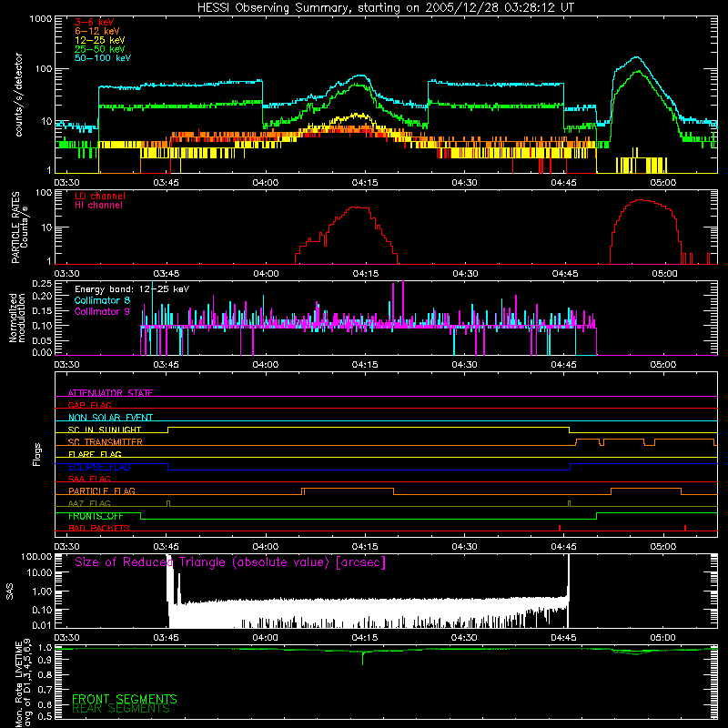Select the orange 6-12 keV legend label

97,31
